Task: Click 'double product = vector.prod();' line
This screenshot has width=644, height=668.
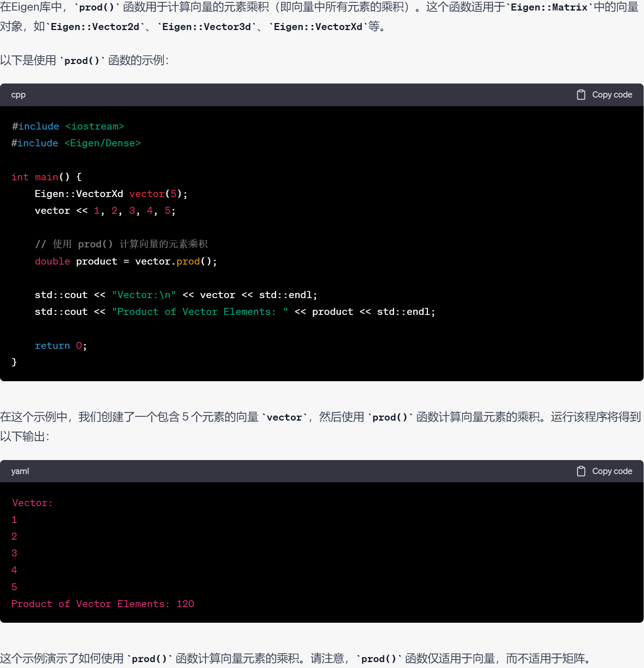Action: (x=126, y=261)
